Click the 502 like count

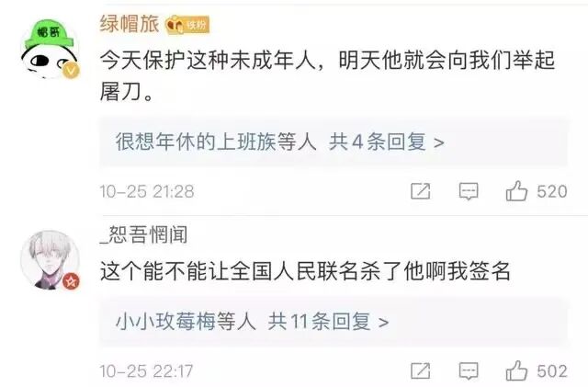tap(551, 371)
